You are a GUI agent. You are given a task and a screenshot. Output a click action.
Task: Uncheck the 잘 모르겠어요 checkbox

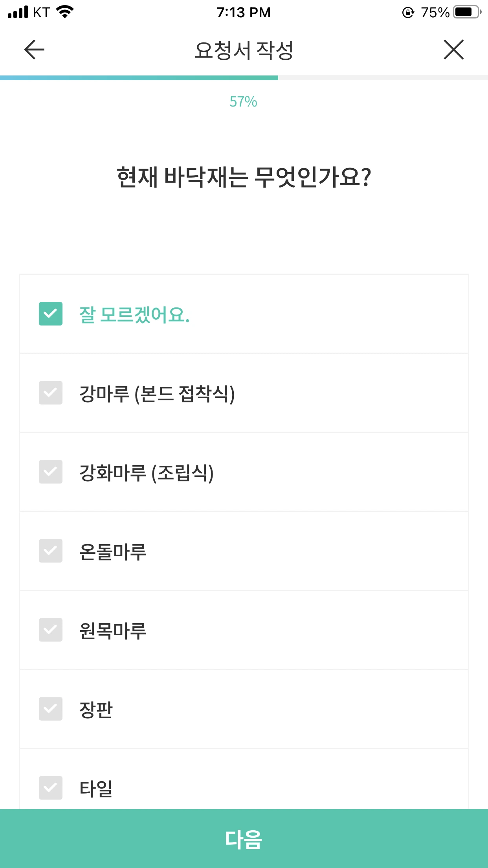51,314
